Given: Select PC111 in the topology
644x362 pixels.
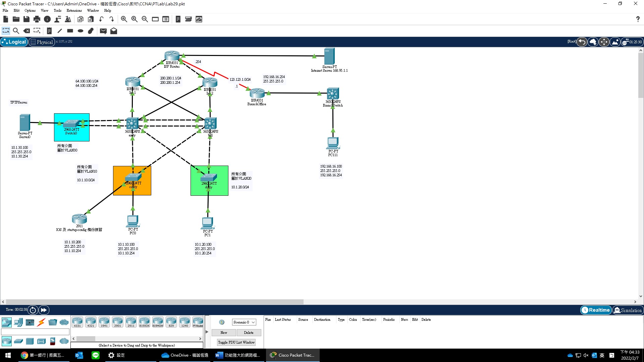Looking at the screenshot, I should [x=333, y=143].
